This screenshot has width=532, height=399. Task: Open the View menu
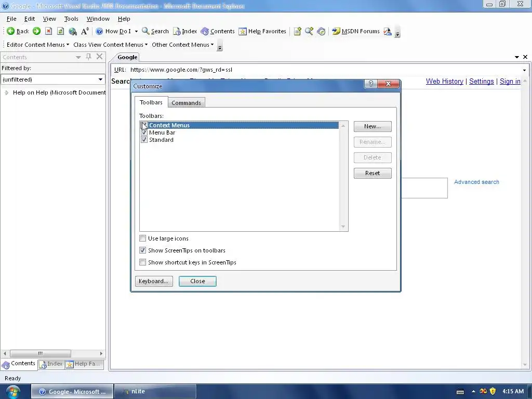49,19
